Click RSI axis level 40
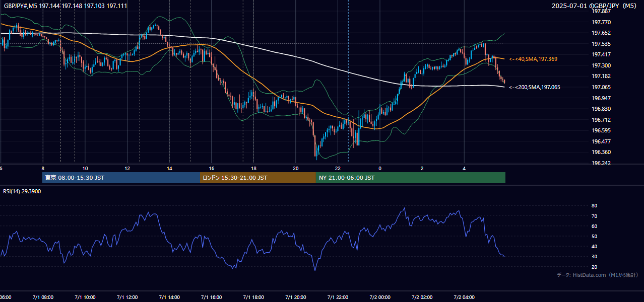Image resolution: width=644 pixels, height=302 pixels. tap(594, 247)
